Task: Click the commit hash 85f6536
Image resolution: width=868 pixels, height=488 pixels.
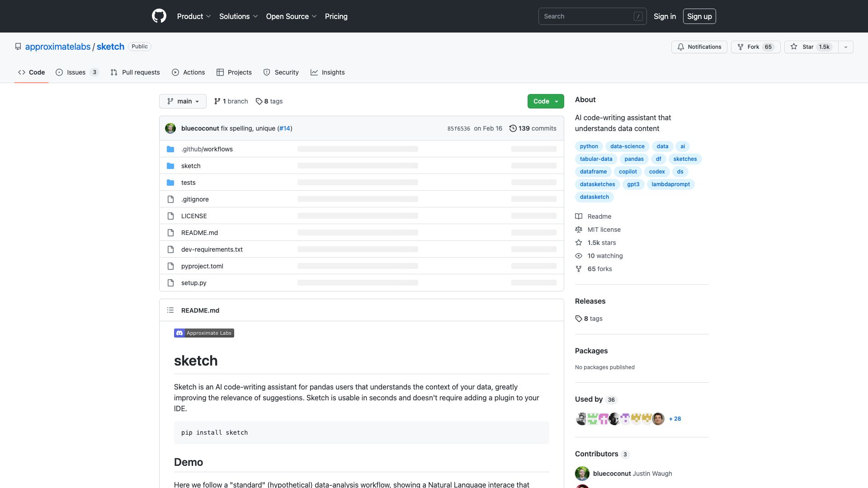Action: 459,129
